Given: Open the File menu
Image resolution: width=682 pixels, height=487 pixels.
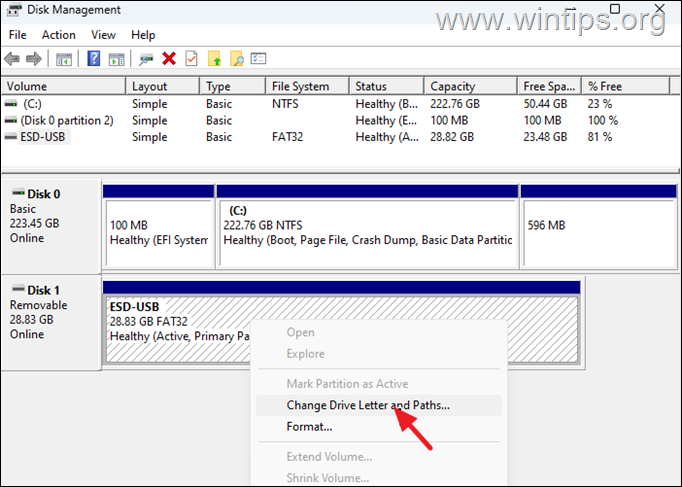Looking at the screenshot, I should [16, 34].
